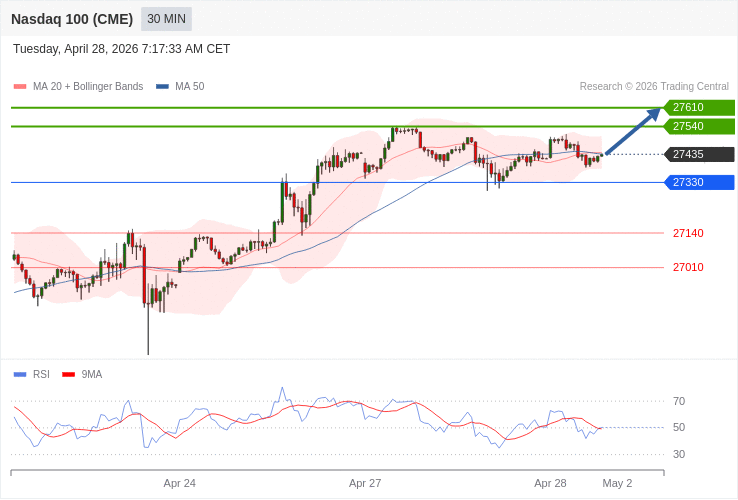Click the Nasdaq 100 (CME) title

(x=72, y=19)
